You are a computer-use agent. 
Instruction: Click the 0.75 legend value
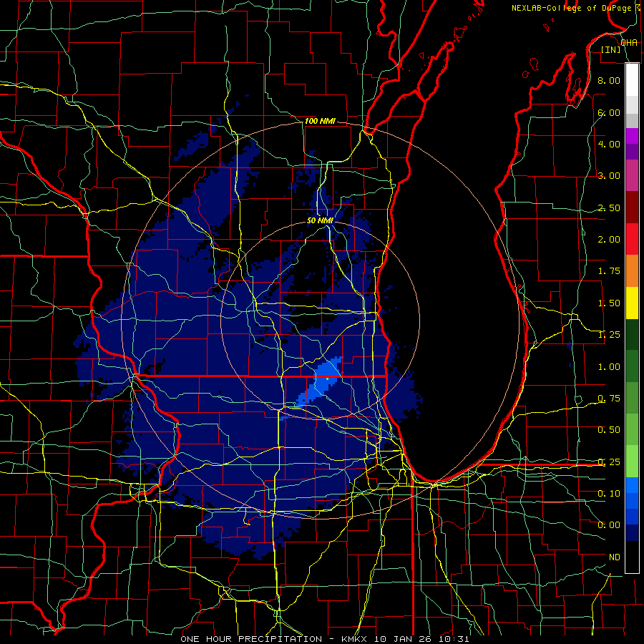pyautogui.click(x=609, y=399)
